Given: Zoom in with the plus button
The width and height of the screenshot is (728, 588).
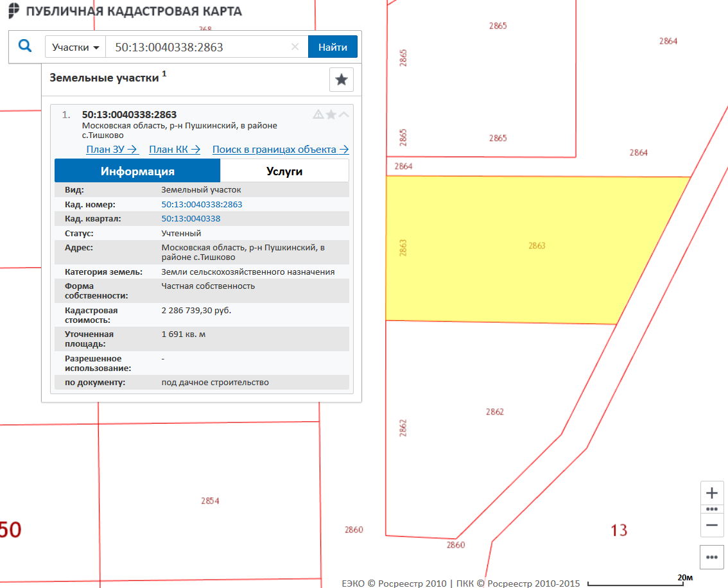Looking at the screenshot, I should pos(712,493).
